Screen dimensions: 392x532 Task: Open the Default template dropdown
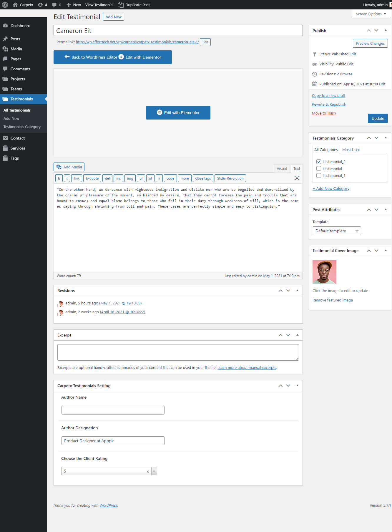(x=337, y=231)
